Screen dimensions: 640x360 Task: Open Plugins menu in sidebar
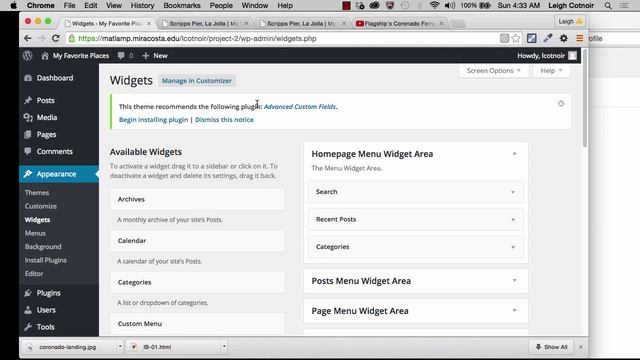pyautogui.click(x=48, y=293)
